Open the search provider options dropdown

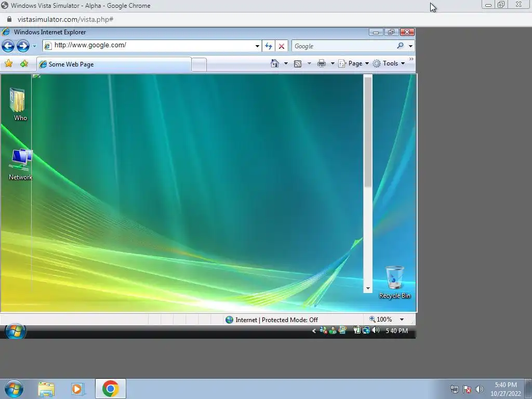pyautogui.click(x=410, y=46)
